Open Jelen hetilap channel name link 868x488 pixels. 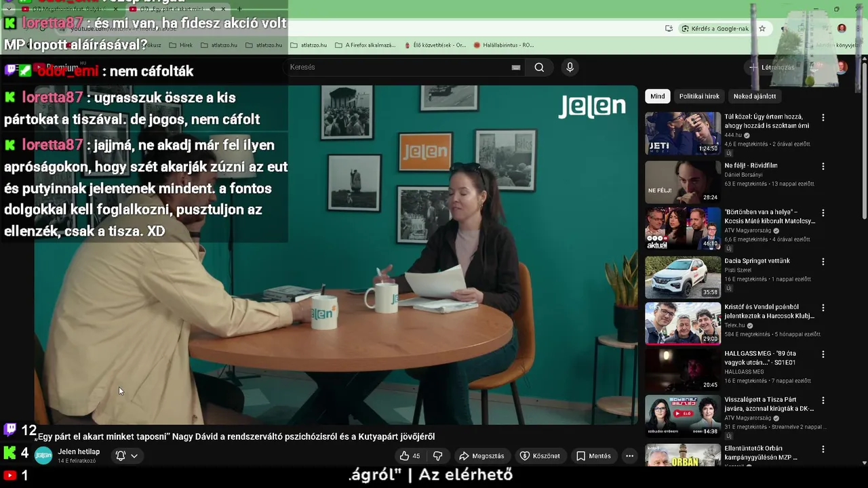tap(79, 451)
